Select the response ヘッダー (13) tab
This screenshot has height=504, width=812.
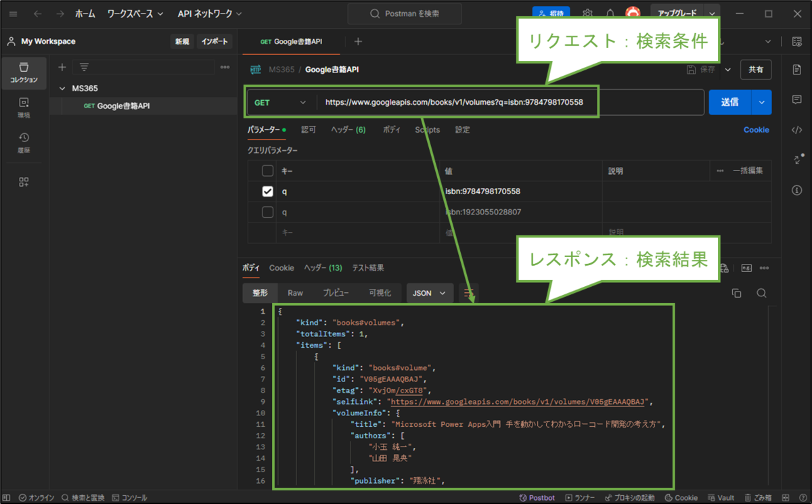click(x=323, y=268)
